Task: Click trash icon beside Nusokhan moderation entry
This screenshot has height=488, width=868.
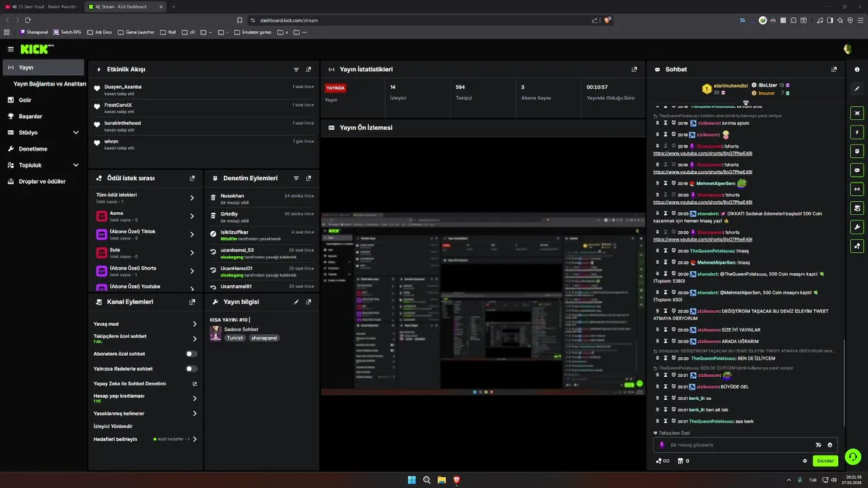Action: pyautogui.click(x=213, y=199)
